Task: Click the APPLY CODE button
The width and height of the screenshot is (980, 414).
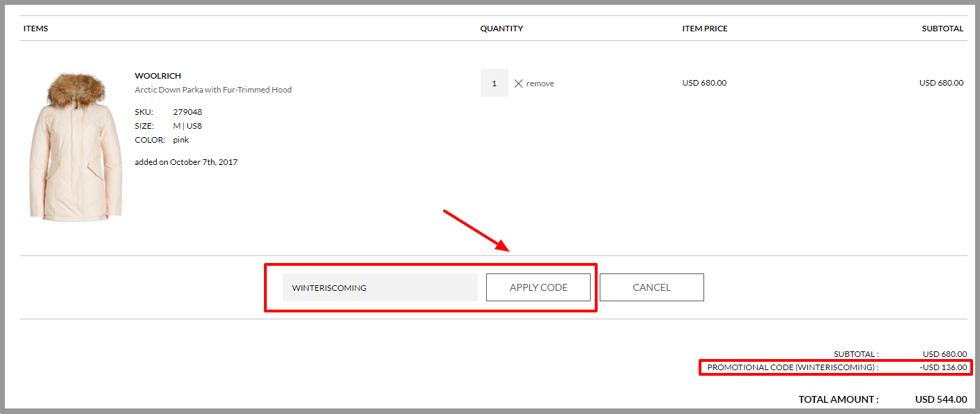Action: pyautogui.click(x=538, y=287)
